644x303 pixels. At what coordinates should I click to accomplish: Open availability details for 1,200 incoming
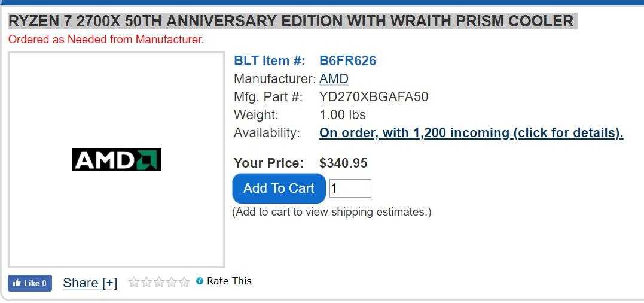point(471,133)
